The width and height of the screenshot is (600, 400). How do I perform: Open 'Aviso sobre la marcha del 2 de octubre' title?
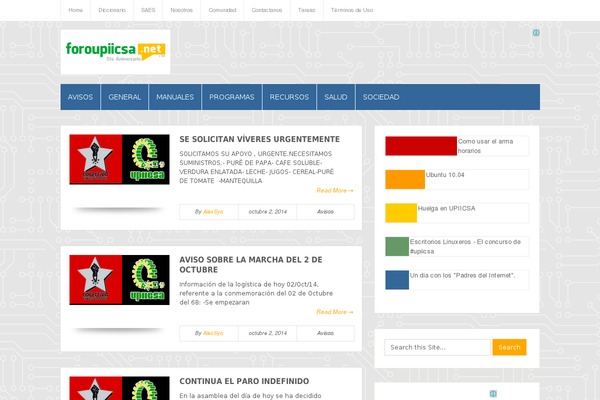coord(251,264)
